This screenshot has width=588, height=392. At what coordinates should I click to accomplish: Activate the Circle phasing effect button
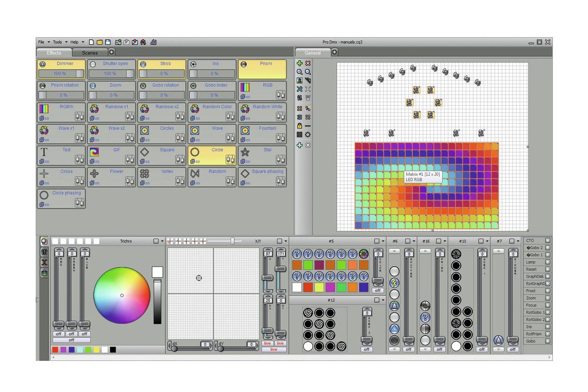(x=61, y=198)
